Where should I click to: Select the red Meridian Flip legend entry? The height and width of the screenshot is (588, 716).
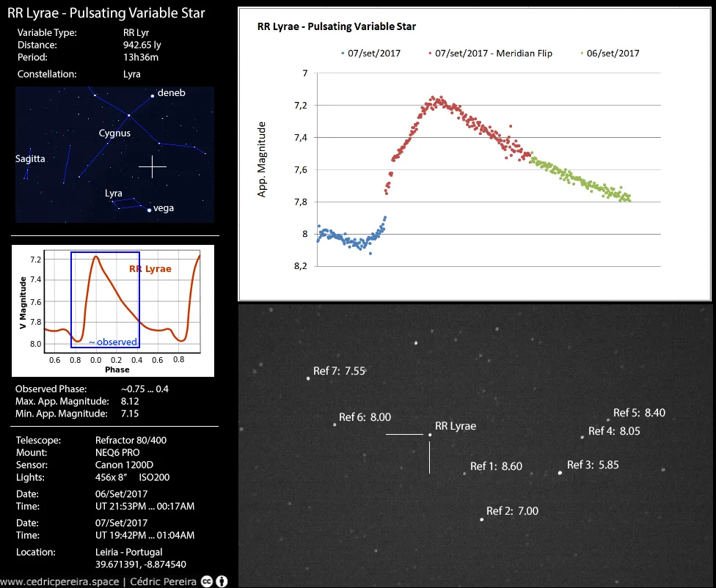pos(489,54)
